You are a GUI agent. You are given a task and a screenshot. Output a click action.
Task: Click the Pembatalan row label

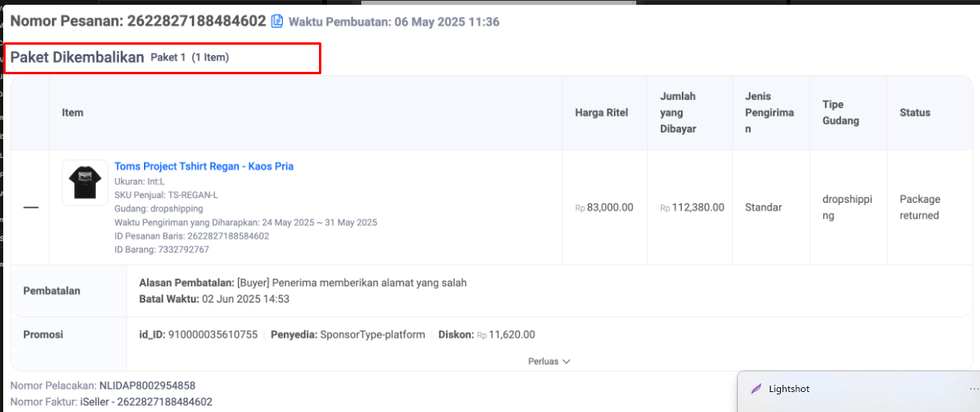coord(52,291)
